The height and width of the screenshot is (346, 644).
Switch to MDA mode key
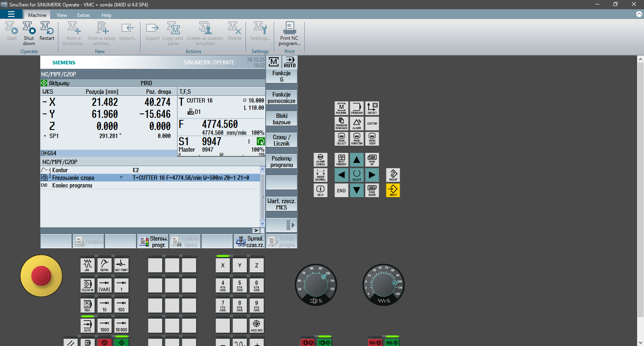(x=87, y=306)
